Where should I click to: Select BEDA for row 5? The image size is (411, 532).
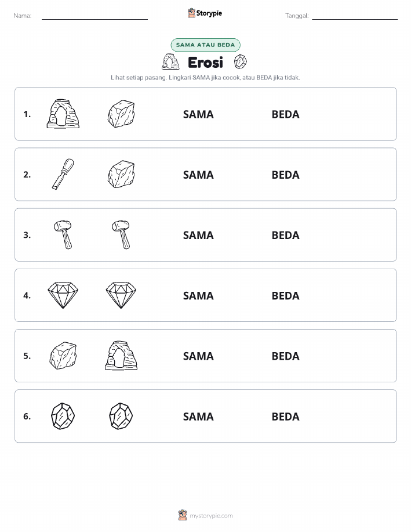coord(286,356)
